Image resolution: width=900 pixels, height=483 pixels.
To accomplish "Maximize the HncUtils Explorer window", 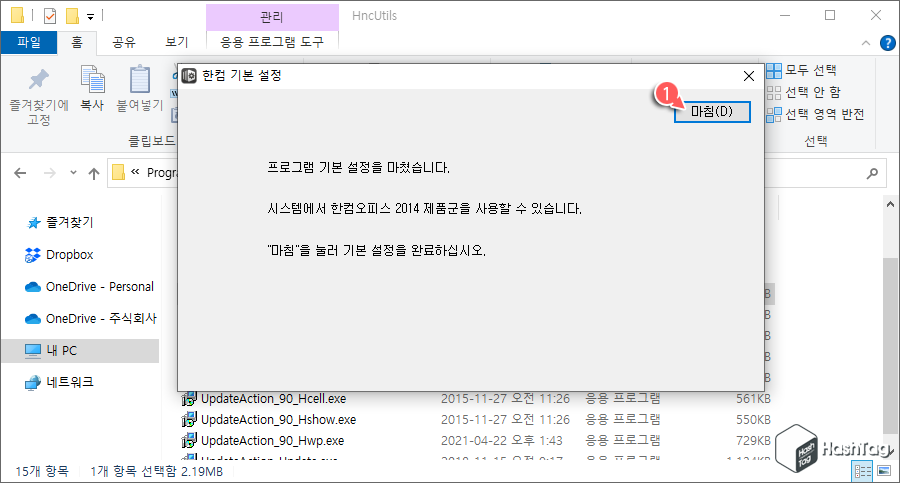I will coord(830,16).
